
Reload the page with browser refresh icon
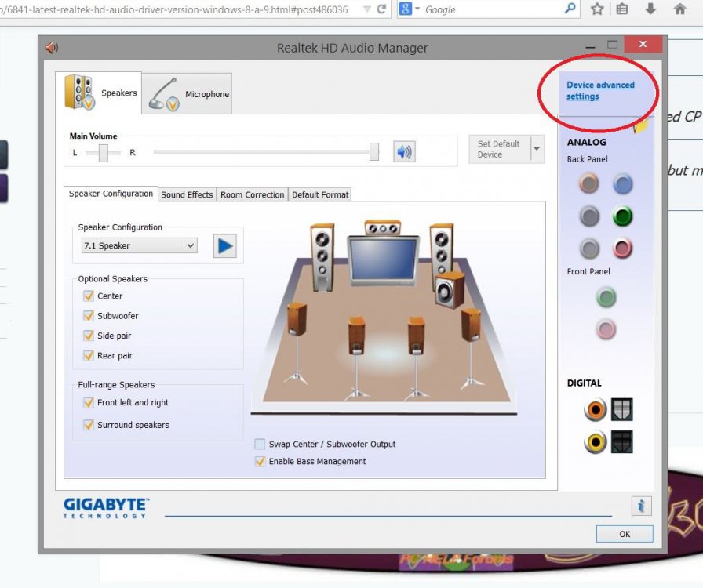click(381, 9)
